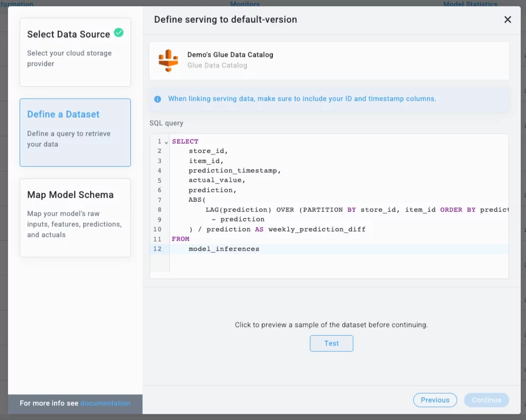Click 'Define serving to default-version' title

pos(226,20)
